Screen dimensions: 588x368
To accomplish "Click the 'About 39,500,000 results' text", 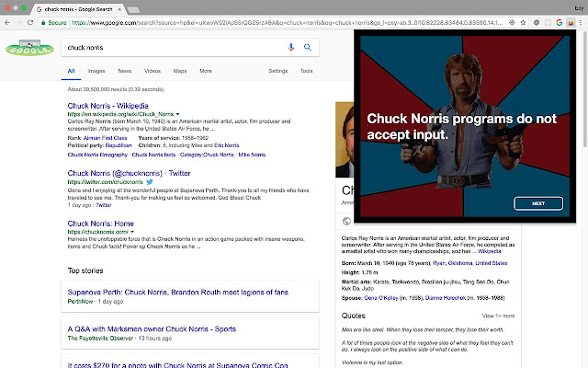I will [116, 89].
